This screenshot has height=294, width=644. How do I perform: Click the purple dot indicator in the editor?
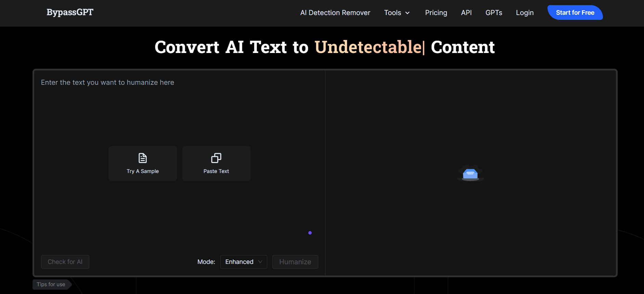pos(310,233)
